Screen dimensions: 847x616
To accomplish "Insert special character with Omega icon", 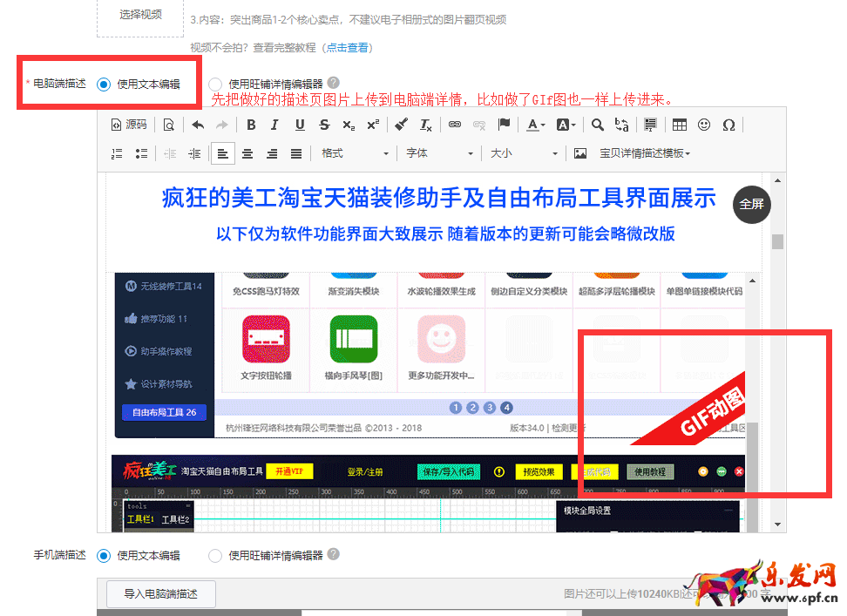I will 728,125.
